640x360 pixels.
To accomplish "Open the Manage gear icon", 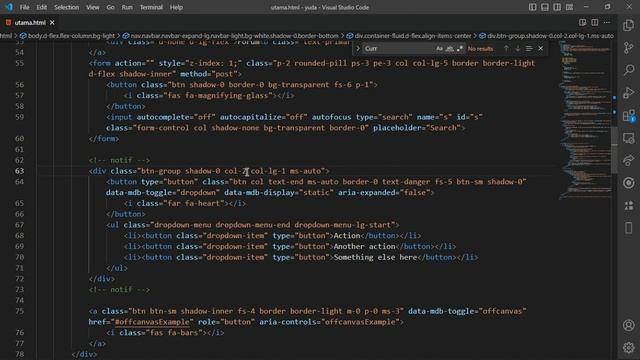I will click(629, 347).
